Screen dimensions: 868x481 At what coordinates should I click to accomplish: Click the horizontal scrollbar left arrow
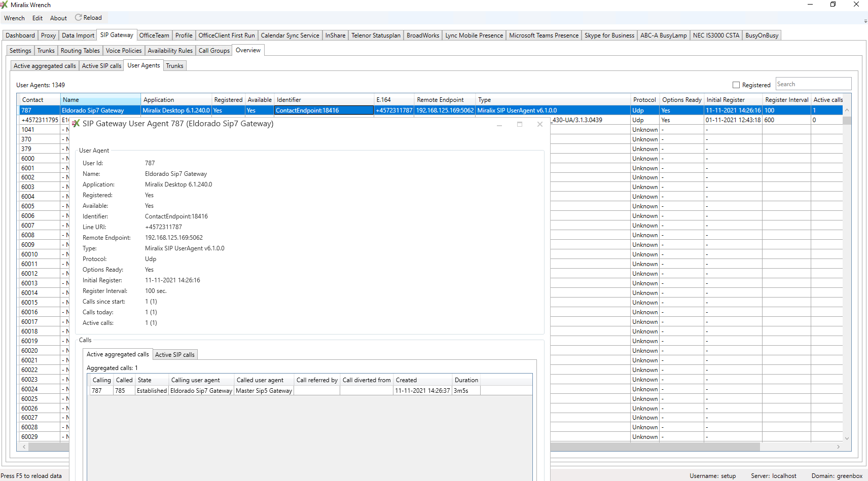[24, 447]
